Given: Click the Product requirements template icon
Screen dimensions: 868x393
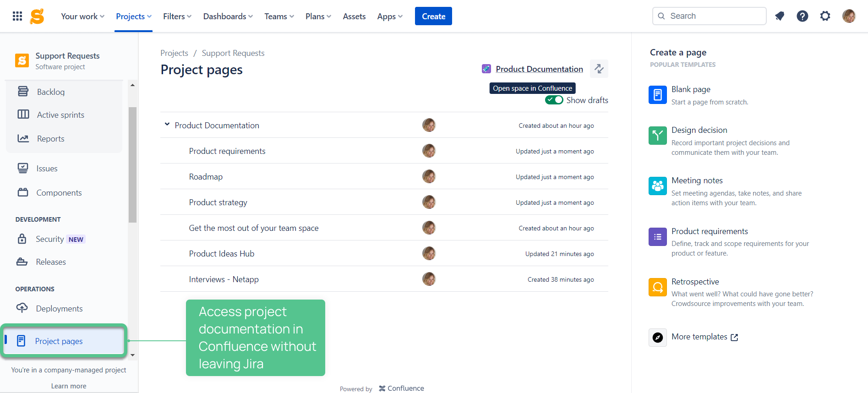Looking at the screenshot, I should click(x=658, y=237).
